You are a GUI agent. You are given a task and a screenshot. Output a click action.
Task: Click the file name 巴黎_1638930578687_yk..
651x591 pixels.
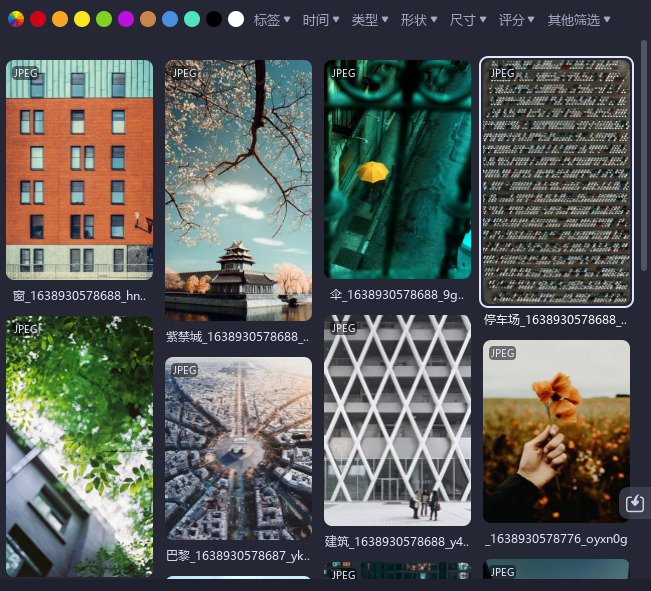click(x=238, y=556)
